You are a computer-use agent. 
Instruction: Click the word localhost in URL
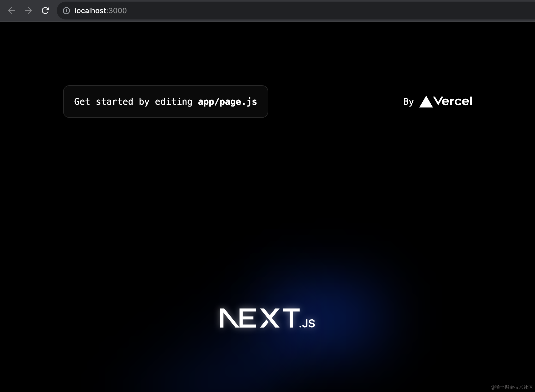[90, 11]
